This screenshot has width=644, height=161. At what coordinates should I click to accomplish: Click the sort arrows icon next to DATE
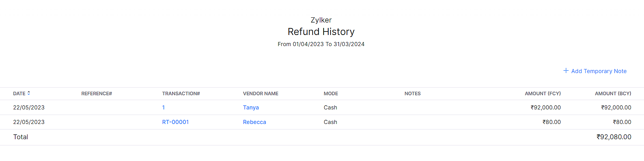29,93
